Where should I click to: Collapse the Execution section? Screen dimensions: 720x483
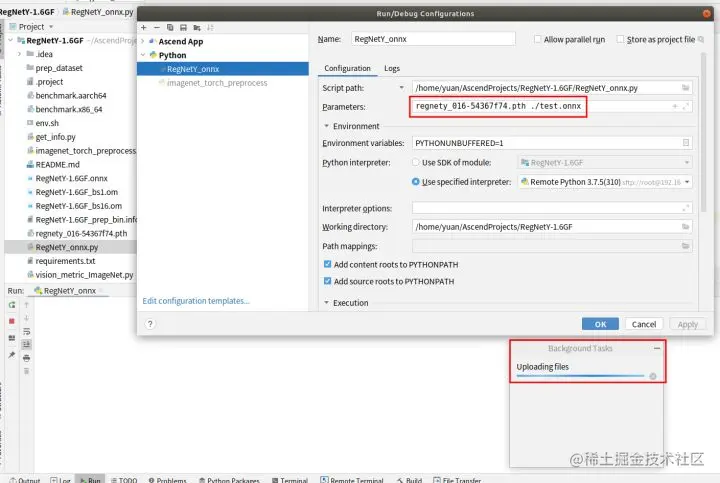pyautogui.click(x=326, y=303)
